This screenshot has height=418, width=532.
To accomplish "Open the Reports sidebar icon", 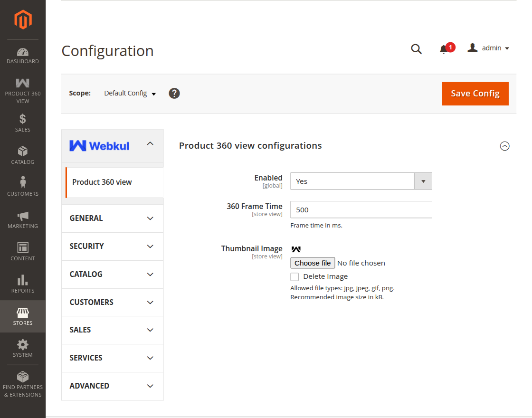I will 23,280.
